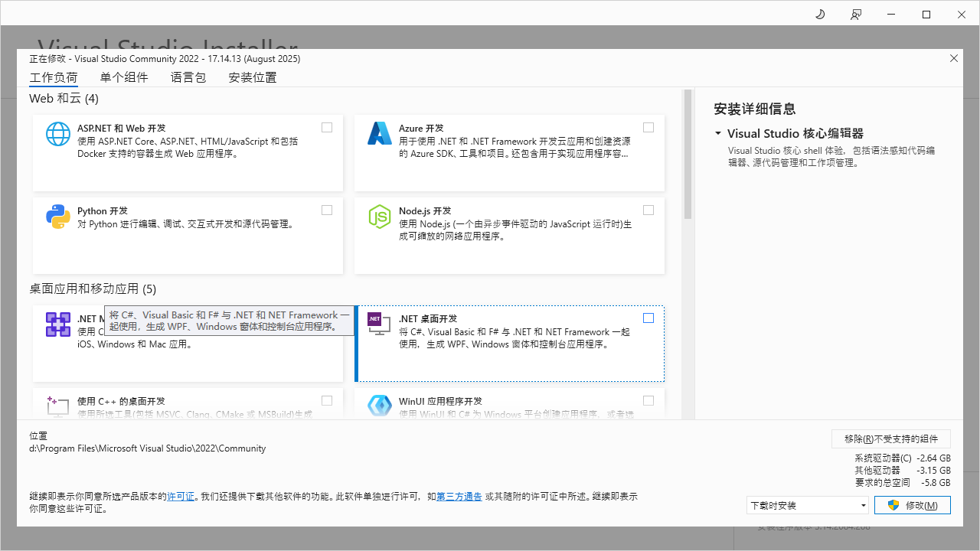The height and width of the screenshot is (551, 980).
Task: Switch to the 工作负荷 tab
Action: point(54,77)
